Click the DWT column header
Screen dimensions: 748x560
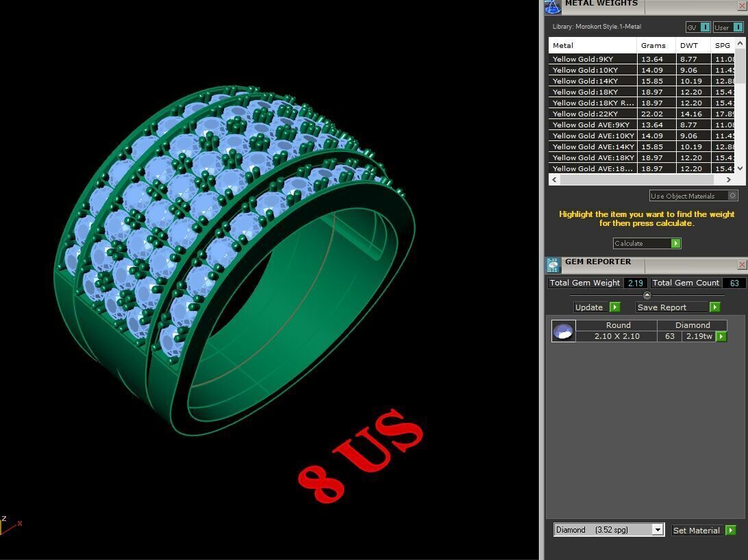click(693, 45)
